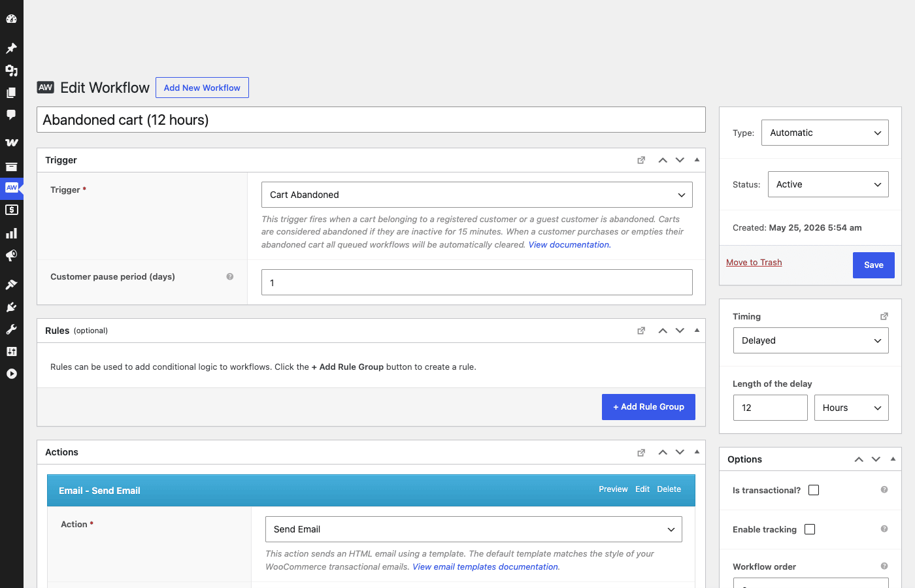Open WooCommerce via the Woo sidebar icon
This screenshot has width=915, height=588.
click(11, 142)
